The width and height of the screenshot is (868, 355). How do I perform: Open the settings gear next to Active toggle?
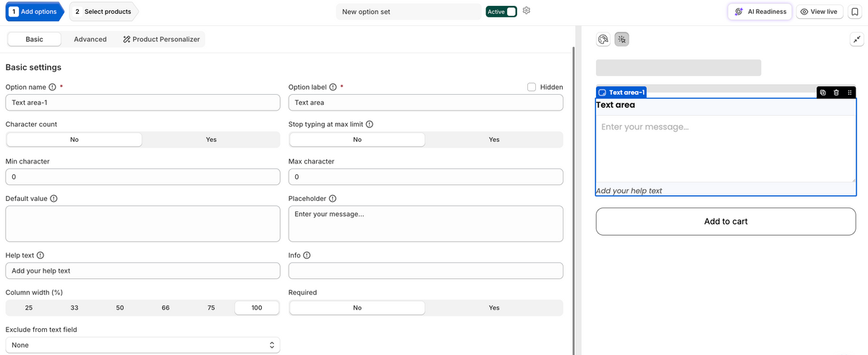click(527, 11)
